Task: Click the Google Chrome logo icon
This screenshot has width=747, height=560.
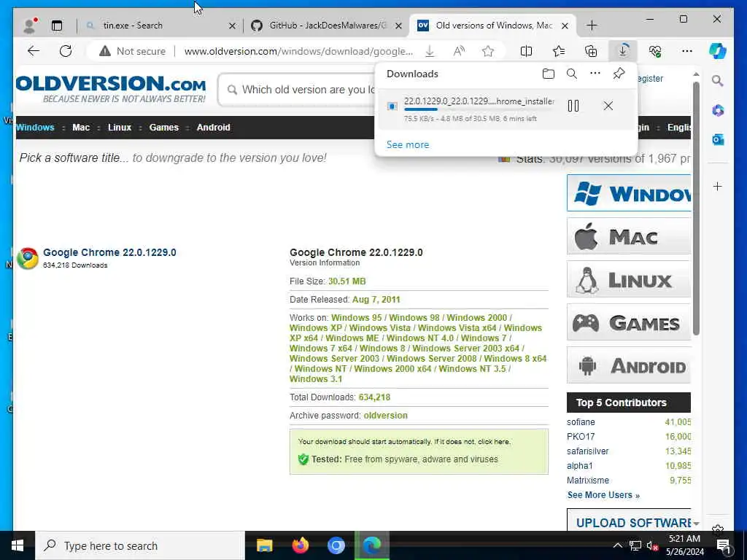Action: click(28, 258)
